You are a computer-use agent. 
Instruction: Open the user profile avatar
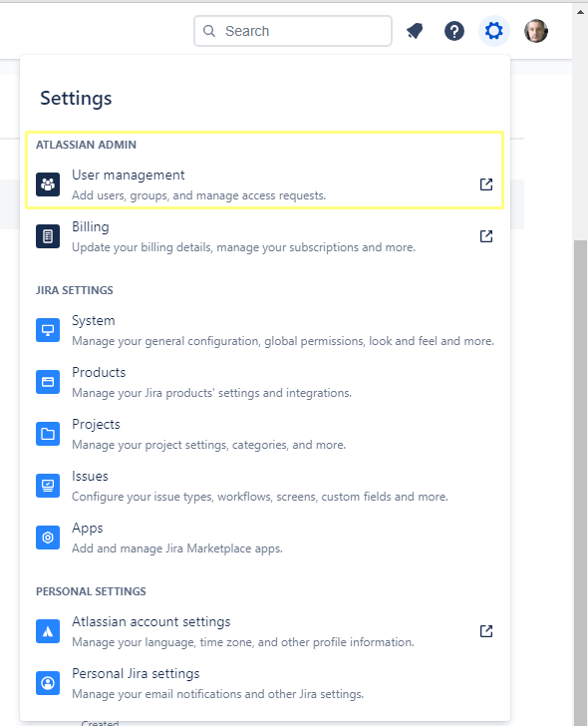click(536, 31)
